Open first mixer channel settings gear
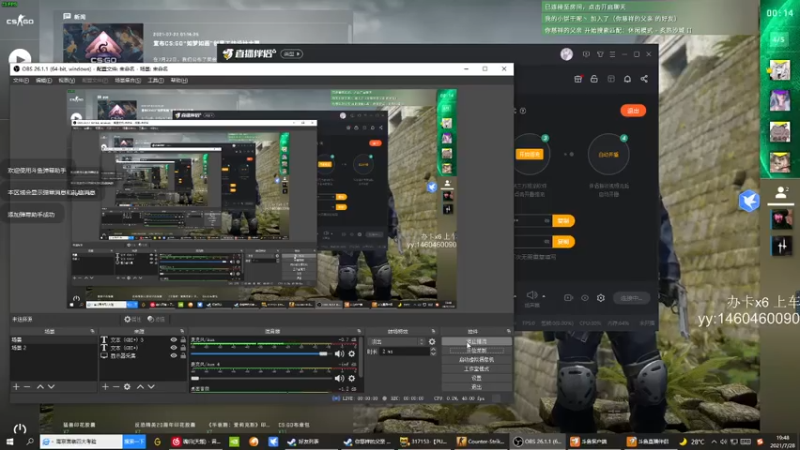Viewport: 800px width, 450px height. pyautogui.click(x=352, y=354)
